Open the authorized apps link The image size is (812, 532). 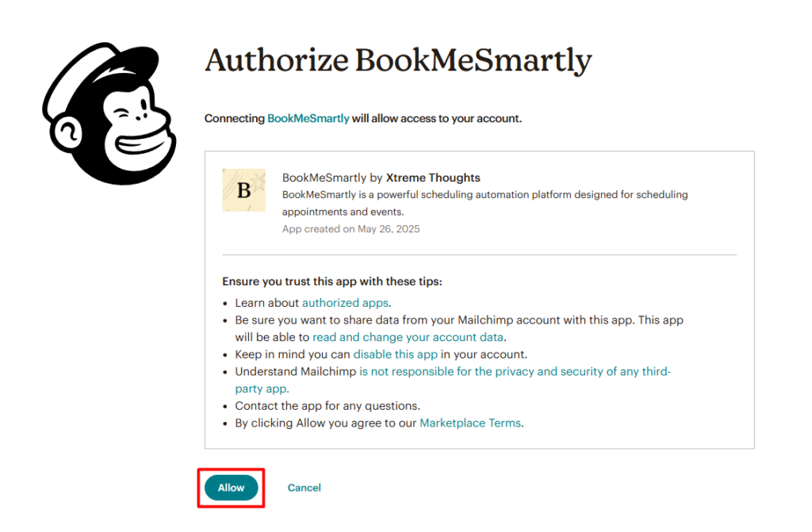tap(346, 303)
